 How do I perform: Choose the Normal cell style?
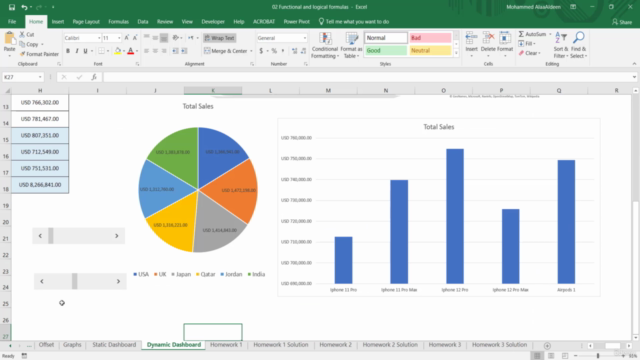pyautogui.click(x=386, y=38)
